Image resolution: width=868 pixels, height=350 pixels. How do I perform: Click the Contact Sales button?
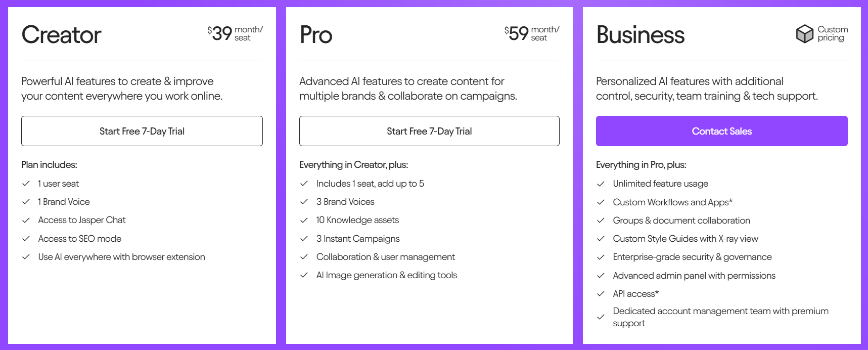tap(721, 131)
